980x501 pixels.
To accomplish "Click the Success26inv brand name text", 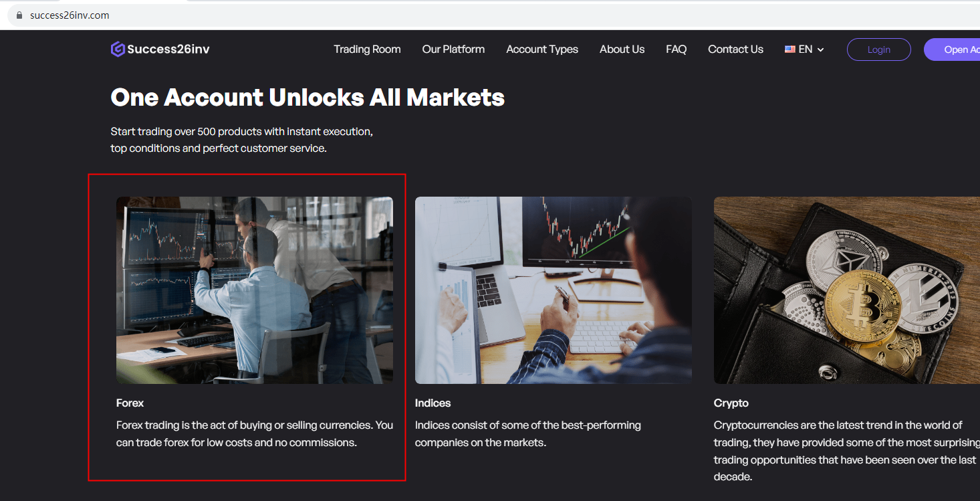I will coord(168,49).
